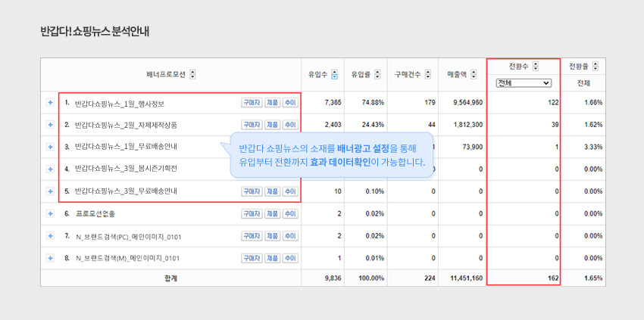
Task: Click the 9,564,960 매출액 cell
Action: [x=468, y=103]
